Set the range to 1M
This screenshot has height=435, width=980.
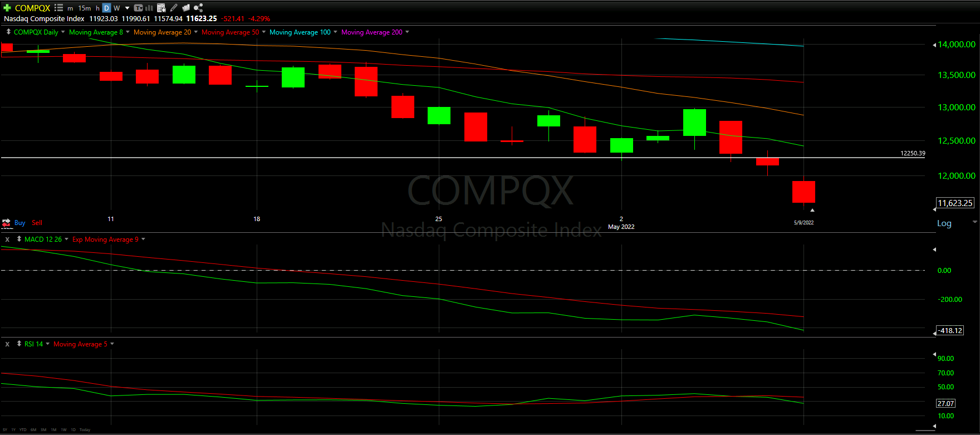coord(53,429)
